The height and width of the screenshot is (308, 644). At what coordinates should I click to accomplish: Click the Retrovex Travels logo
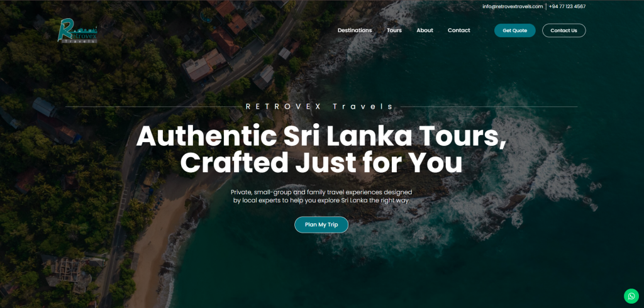pos(77,31)
